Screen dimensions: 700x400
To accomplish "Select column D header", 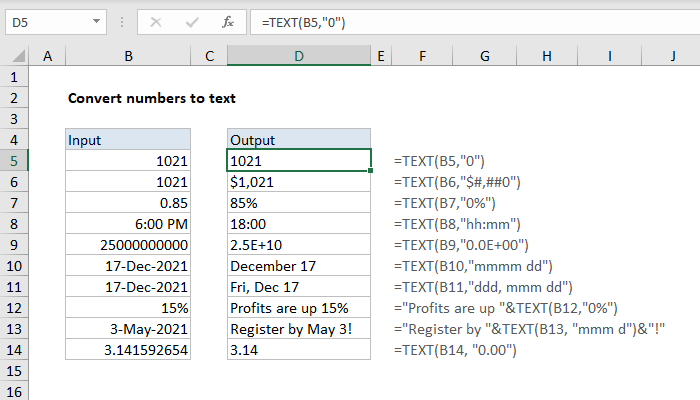I will (299, 59).
